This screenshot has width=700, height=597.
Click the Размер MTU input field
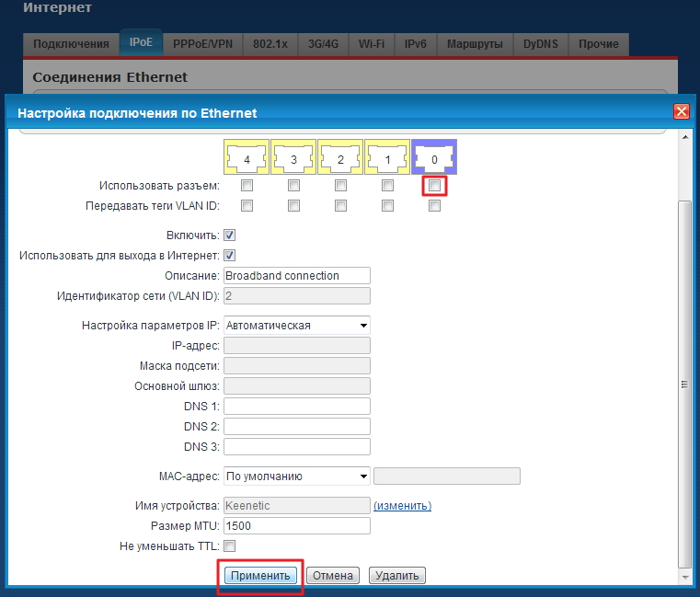(x=296, y=526)
